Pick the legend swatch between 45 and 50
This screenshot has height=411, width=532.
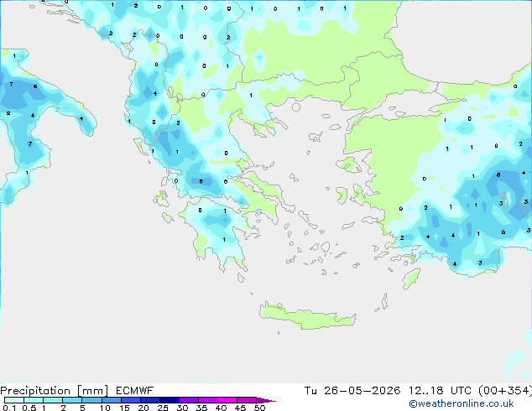tap(247, 400)
